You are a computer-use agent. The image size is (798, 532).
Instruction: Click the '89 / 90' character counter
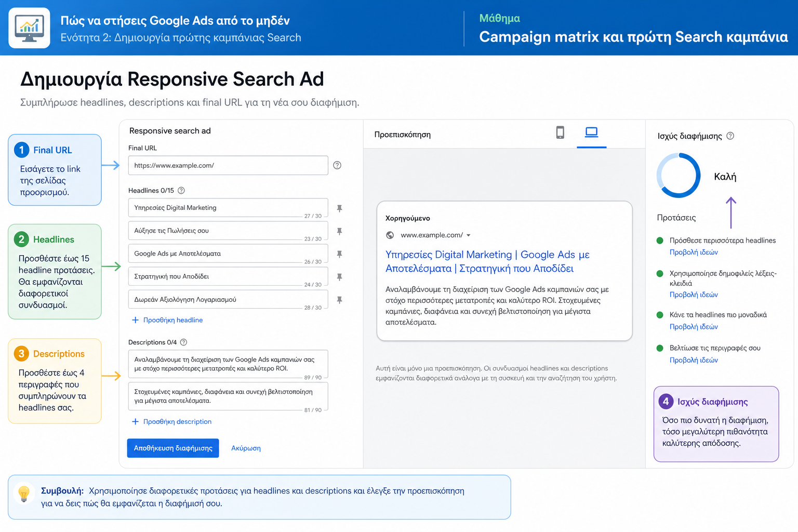[x=313, y=378]
